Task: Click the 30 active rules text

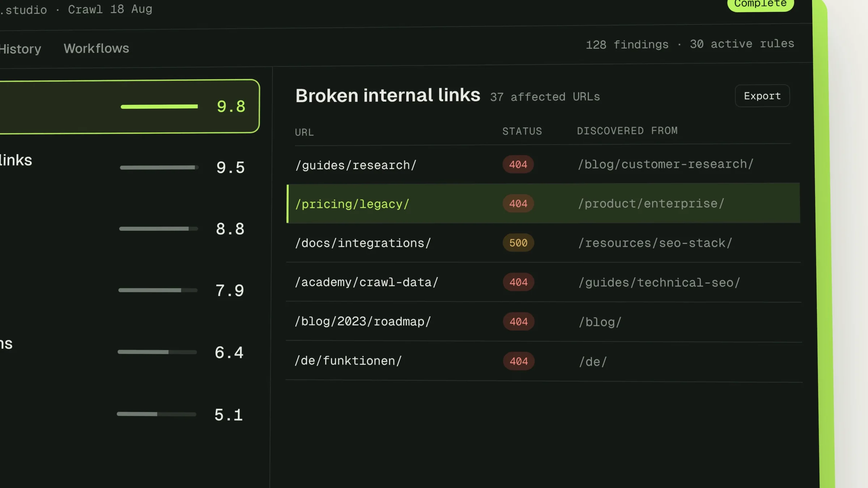Action: (x=742, y=44)
